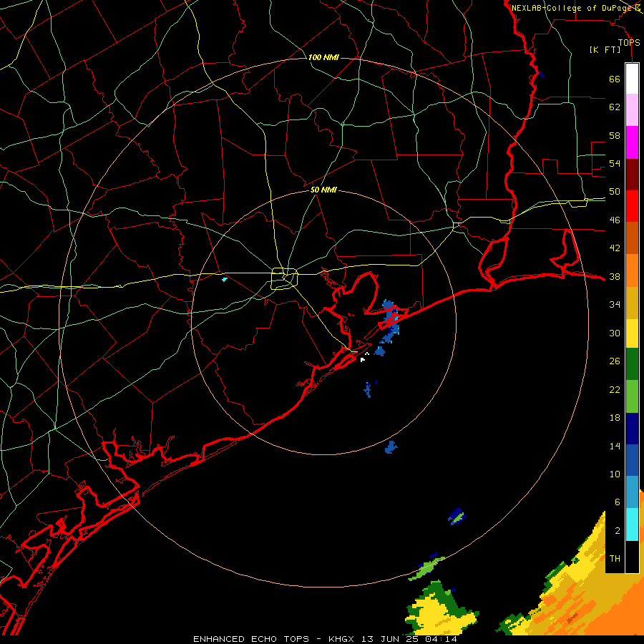This screenshot has width=644, height=644.
Task: Click the small cyan echo west of Houston
Action: point(224,279)
